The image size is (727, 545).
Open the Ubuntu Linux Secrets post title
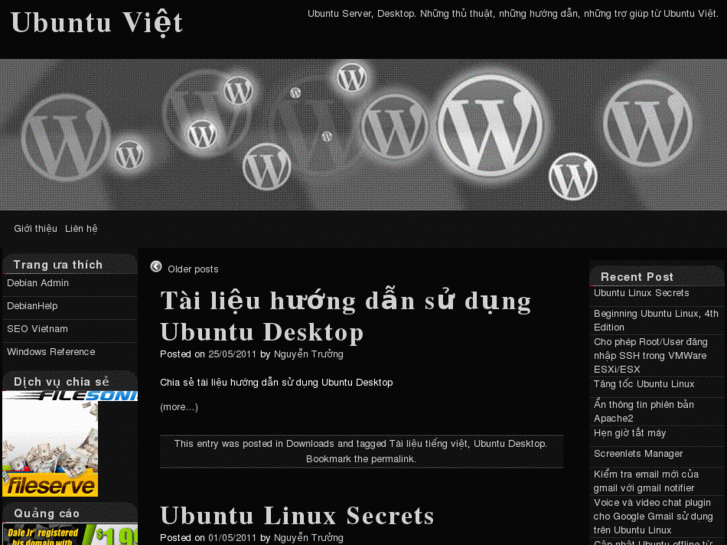(x=297, y=515)
